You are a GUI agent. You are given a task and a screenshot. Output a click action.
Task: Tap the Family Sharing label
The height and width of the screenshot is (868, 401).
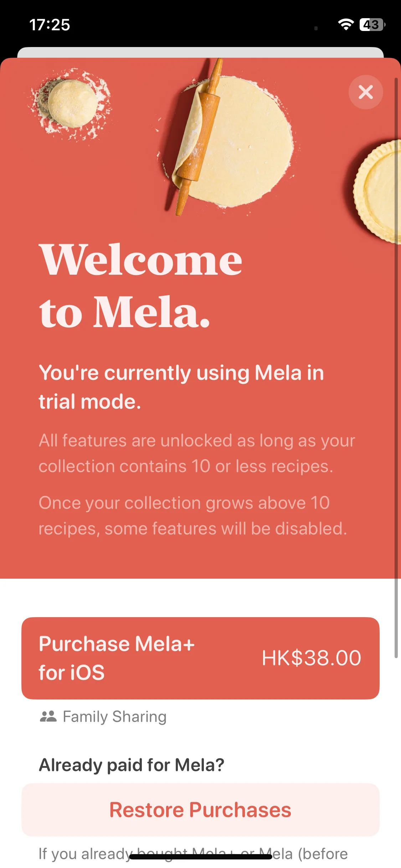click(x=115, y=717)
